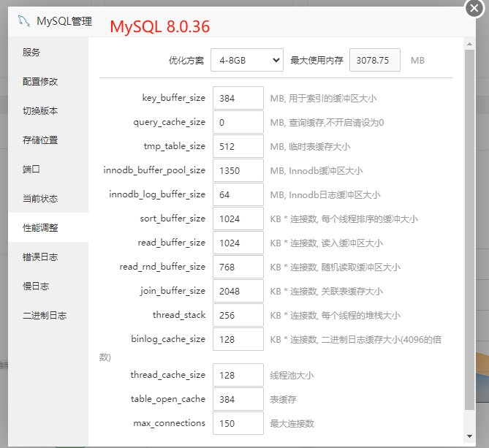
Task: Edit the thread_cache_size value
Action: pos(238,375)
